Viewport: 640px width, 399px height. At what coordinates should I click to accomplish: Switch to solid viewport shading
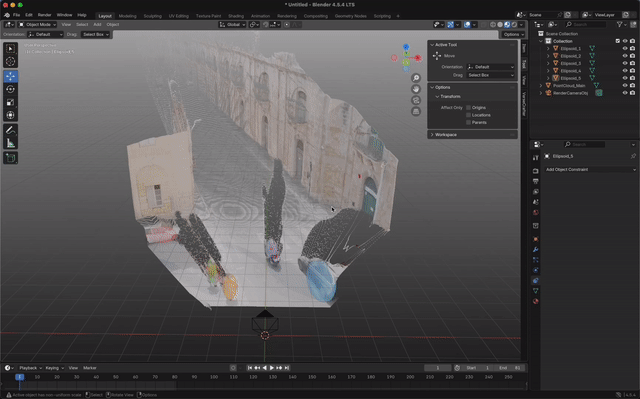(500, 24)
